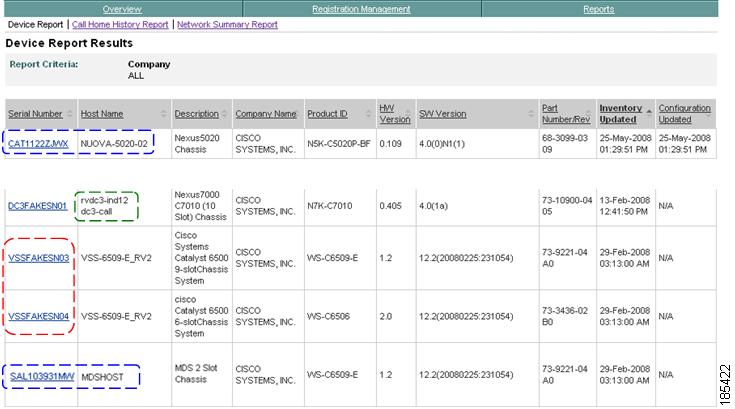
Task: Open device serial CAT1122ZJWX
Action: [x=38, y=144]
